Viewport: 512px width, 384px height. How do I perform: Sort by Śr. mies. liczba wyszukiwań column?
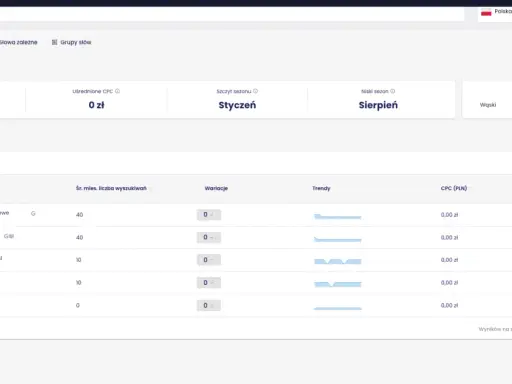[111, 188]
